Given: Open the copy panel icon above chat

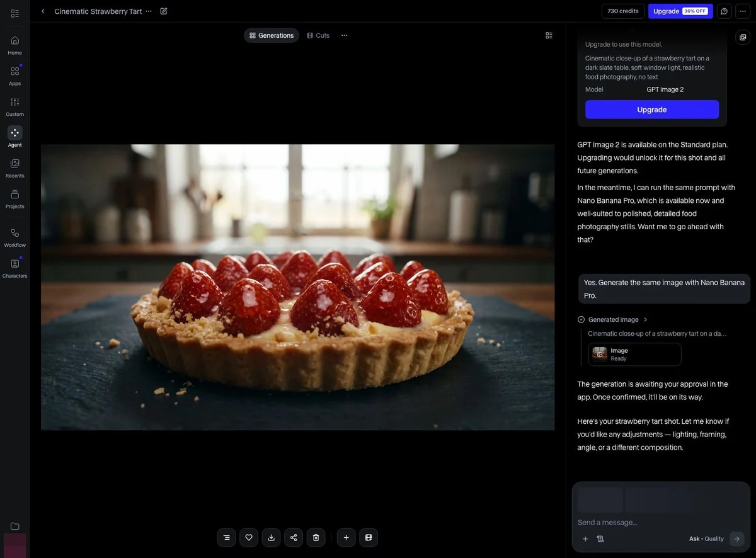Looking at the screenshot, I should (x=743, y=37).
